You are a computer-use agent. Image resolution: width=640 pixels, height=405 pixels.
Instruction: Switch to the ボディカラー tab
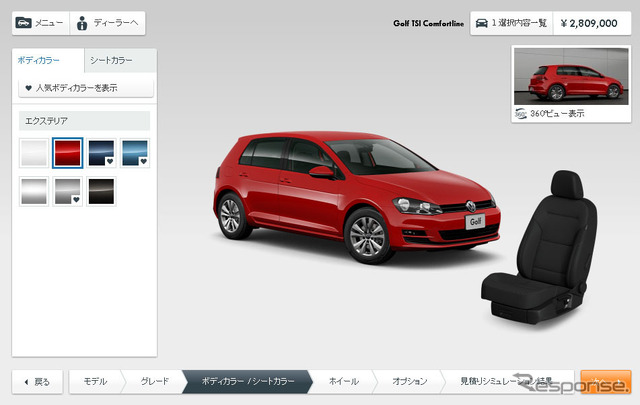[x=48, y=60]
